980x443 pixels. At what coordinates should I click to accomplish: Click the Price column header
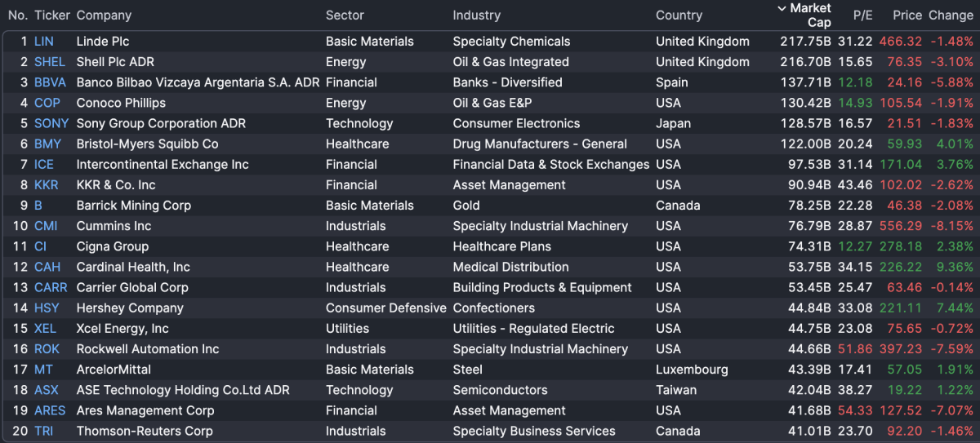click(x=906, y=16)
